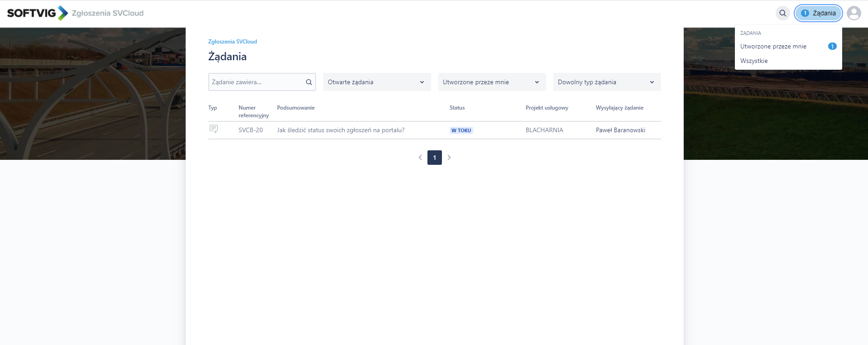
Task: Expand the Utworzone przeze mnie filter dropdown
Action: coord(492,82)
